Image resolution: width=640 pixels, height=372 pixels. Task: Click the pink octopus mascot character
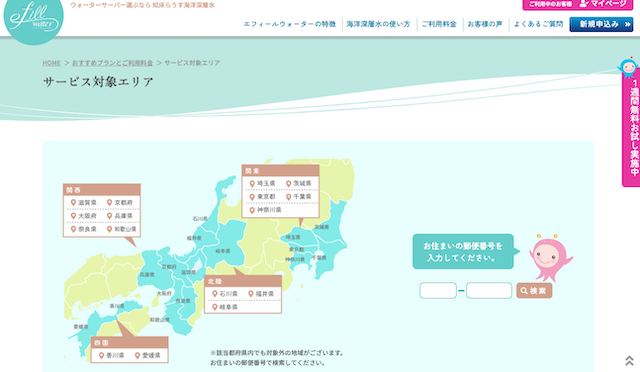pyautogui.click(x=551, y=258)
